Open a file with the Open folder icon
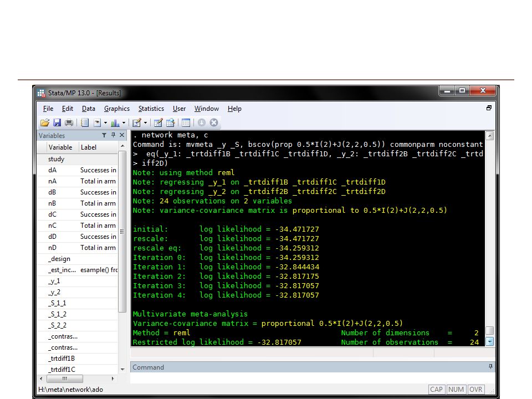The image size is (532, 399). [x=45, y=123]
